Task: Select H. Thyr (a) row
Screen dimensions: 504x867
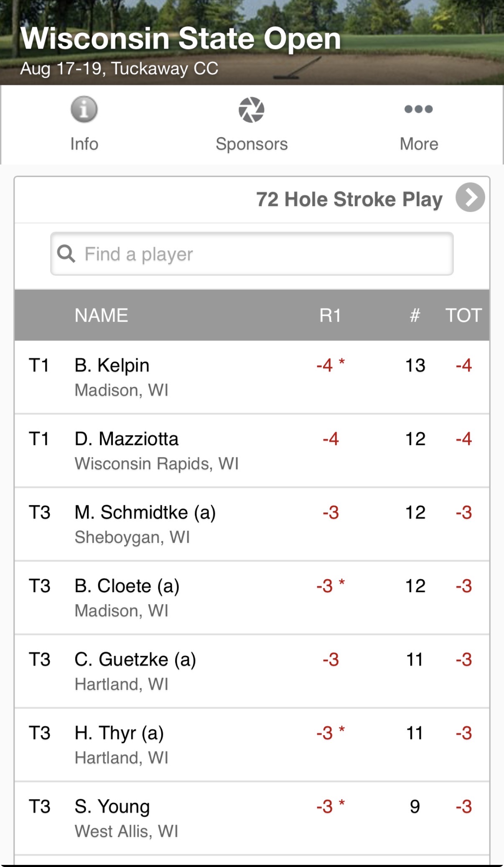Action: tap(252, 745)
